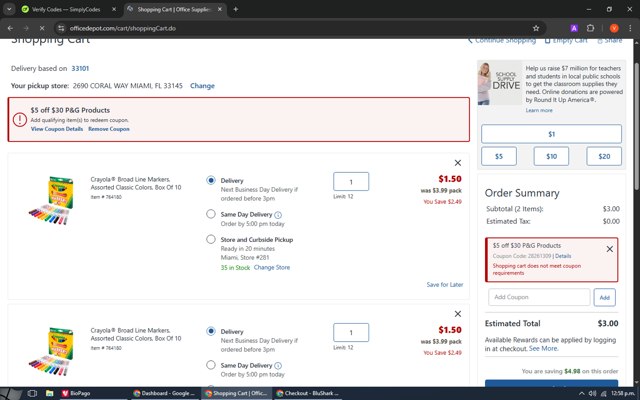Close the Verify Codes tab
This screenshot has width=640, height=400.
(114, 9)
